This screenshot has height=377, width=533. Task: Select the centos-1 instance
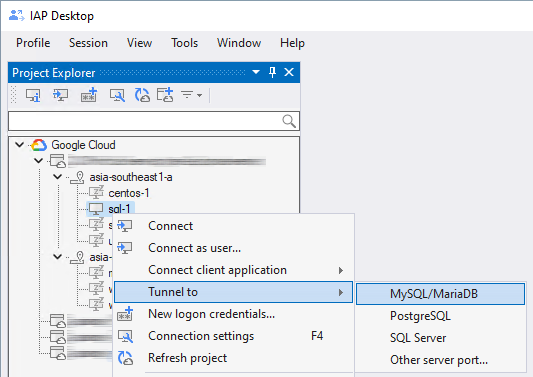click(x=129, y=193)
